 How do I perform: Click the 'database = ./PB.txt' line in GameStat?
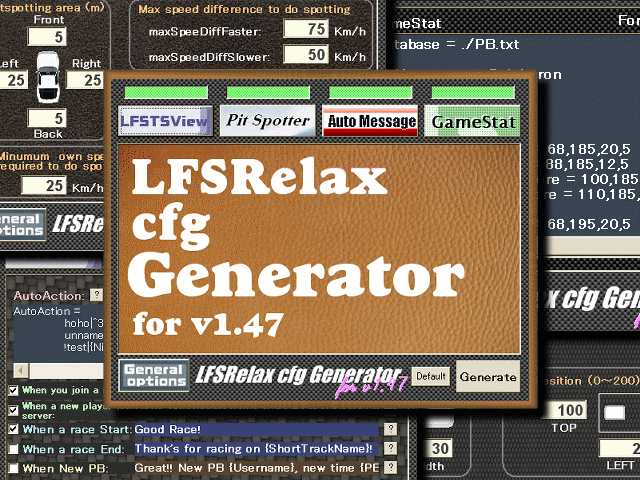456,44
